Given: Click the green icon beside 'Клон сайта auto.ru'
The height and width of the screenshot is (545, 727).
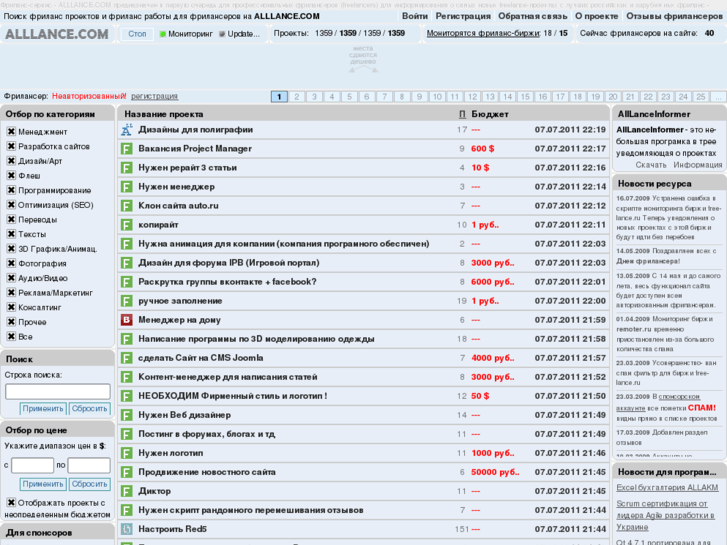Looking at the screenshot, I should click(127, 206).
